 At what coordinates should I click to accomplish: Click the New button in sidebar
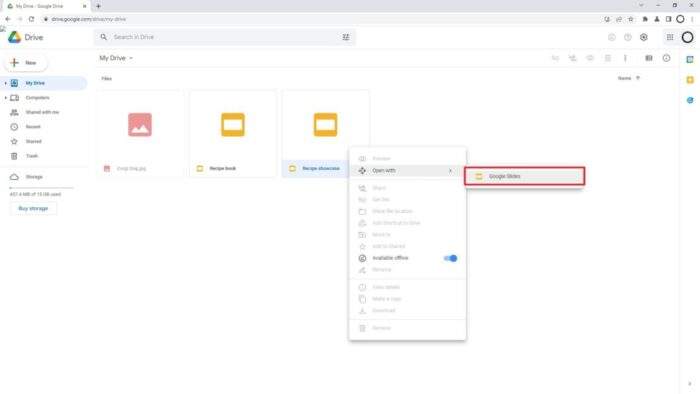(x=25, y=63)
